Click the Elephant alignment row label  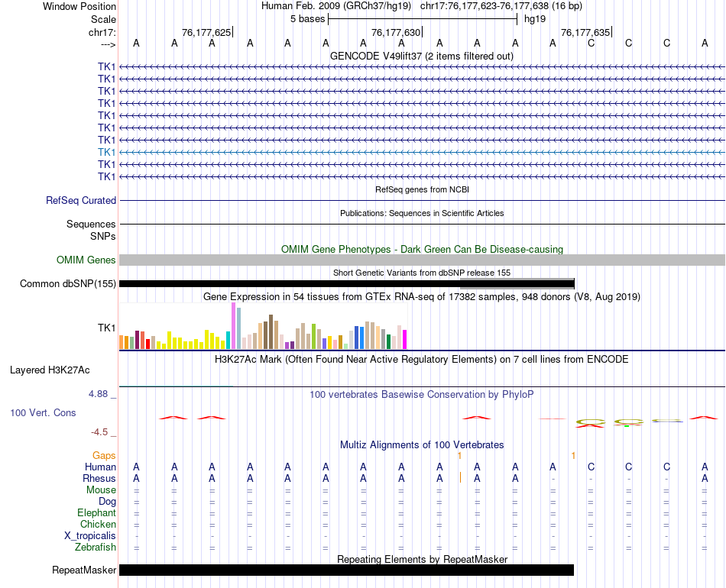point(97,513)
